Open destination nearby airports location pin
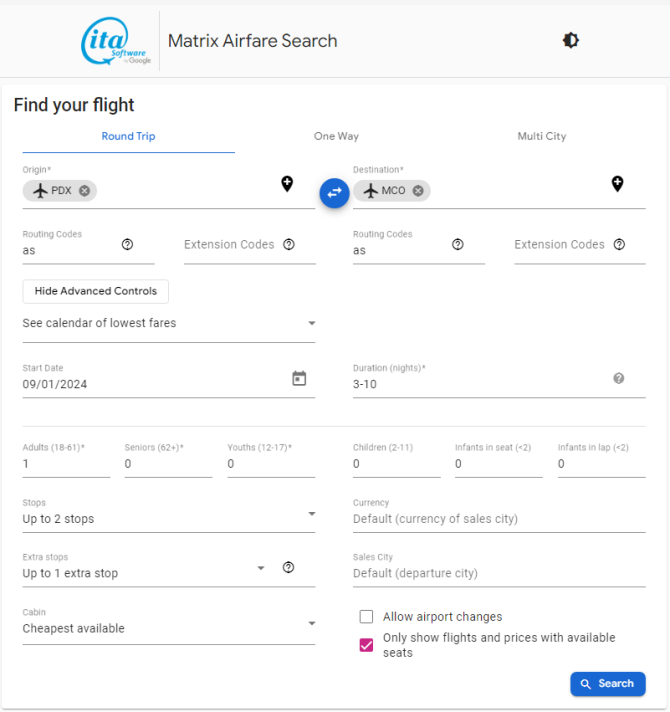The height and width of the screenshot is (712, 670). point(617,184)
